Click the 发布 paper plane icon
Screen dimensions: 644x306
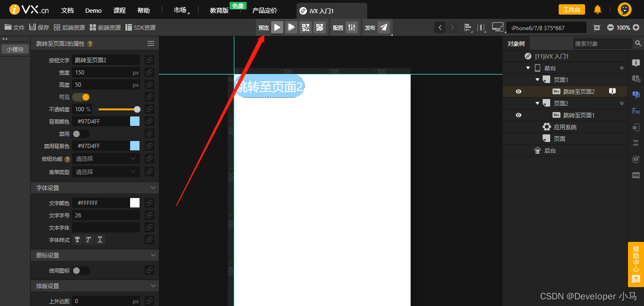click(x=384, y=28)
